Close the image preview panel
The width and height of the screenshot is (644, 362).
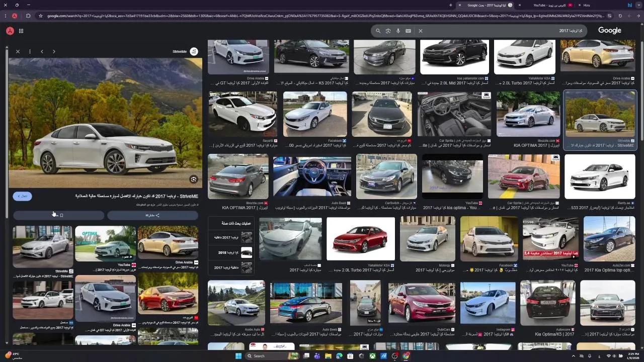[x=18, y=51]
